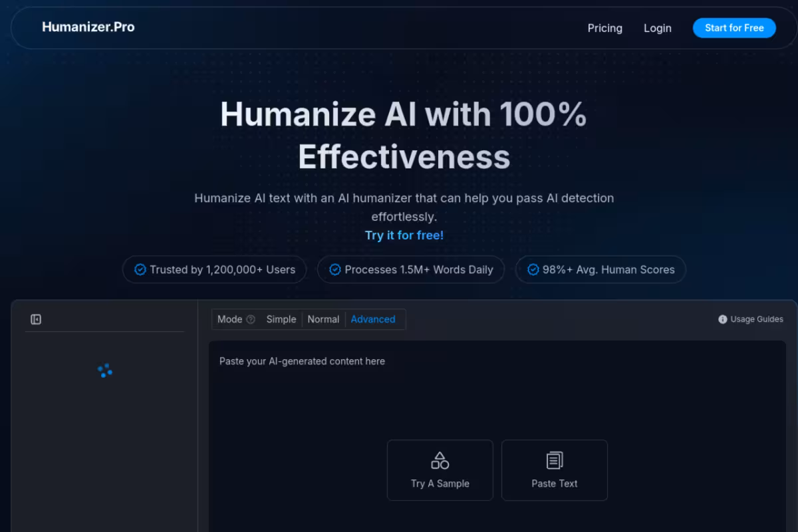Click the loading spinner in the sidebar

pos(105,371)
